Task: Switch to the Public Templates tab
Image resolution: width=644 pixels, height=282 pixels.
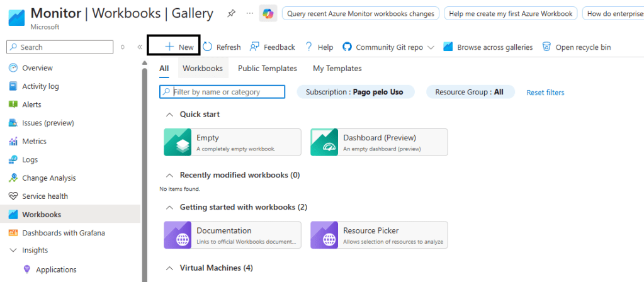Action: point(268,69)
